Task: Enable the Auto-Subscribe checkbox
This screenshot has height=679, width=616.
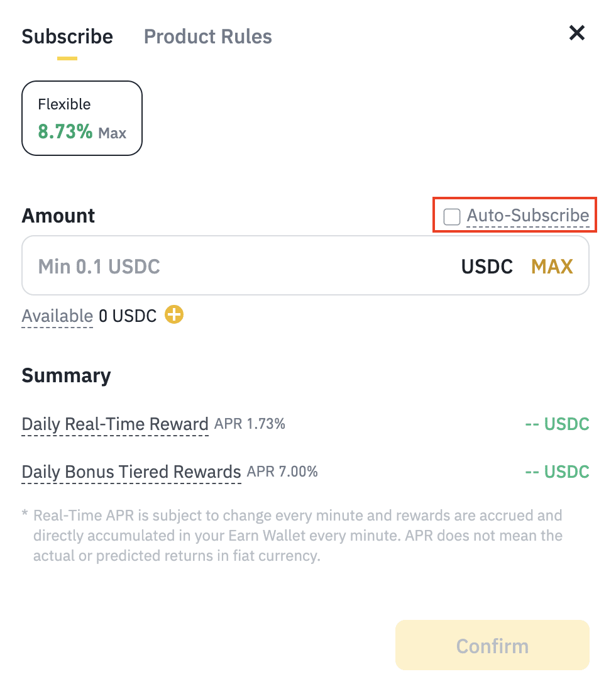Action: coord(452,217)
